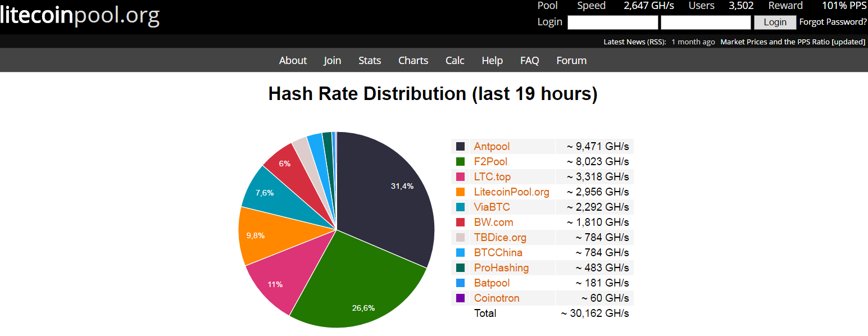
Task: Click the orange LitecoinPool.org legend swatch
Action: [x=461, y=192]
